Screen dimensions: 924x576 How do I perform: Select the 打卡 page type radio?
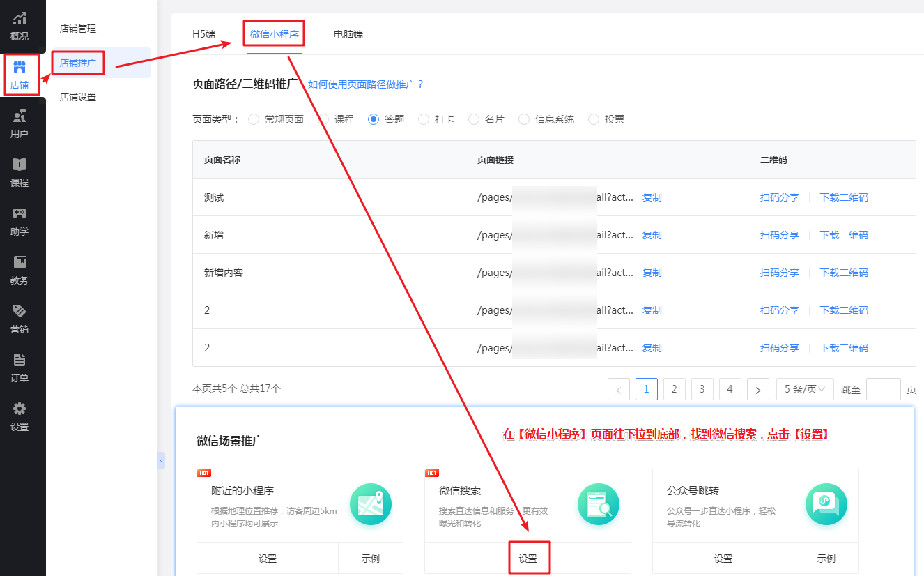tap(424, 119)
